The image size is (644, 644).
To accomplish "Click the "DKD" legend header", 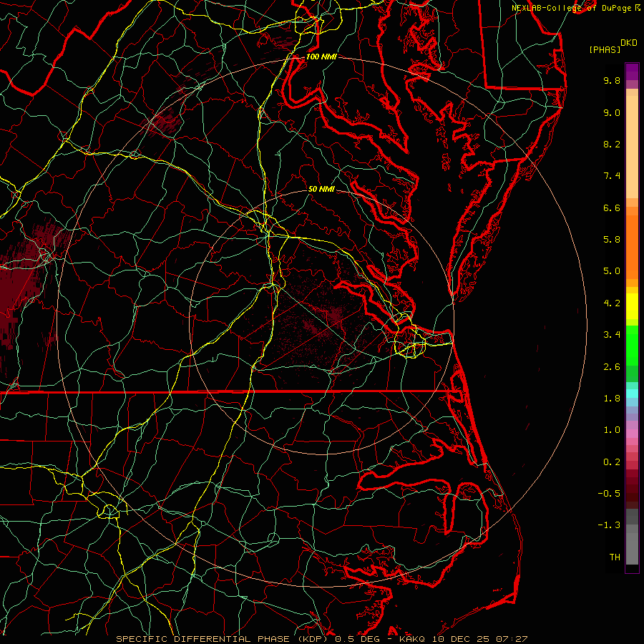I will click(x=628, y=43).
